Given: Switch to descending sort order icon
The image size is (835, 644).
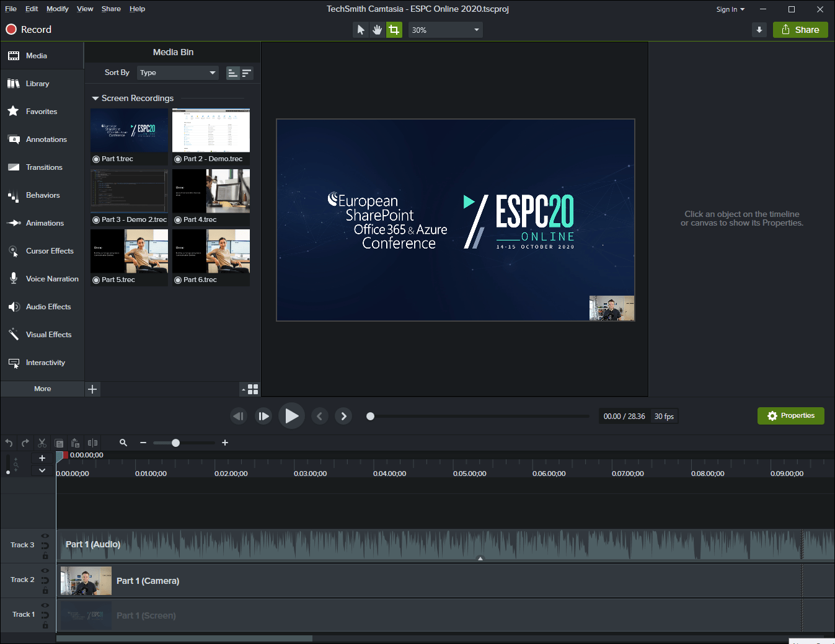Looking at the screenshot, I should pyautogui.click(x=247, y=73).
